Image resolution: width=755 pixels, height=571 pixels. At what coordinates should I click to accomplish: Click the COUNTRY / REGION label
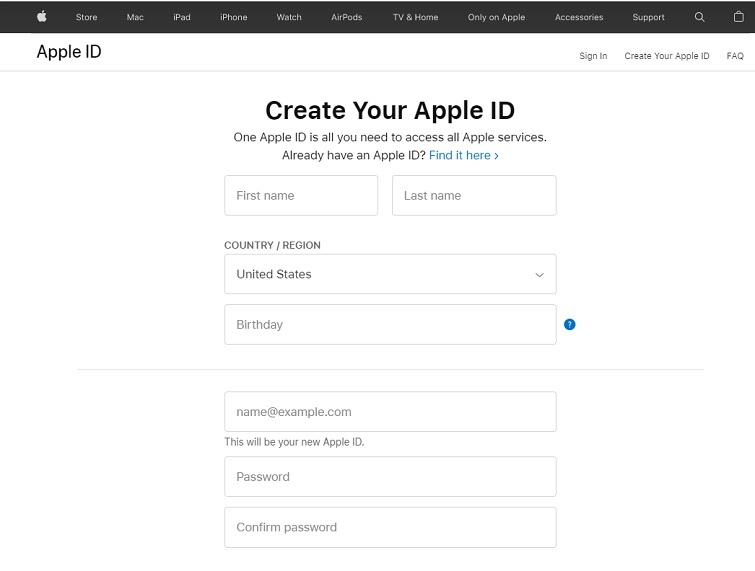click(x=273, y=245)
